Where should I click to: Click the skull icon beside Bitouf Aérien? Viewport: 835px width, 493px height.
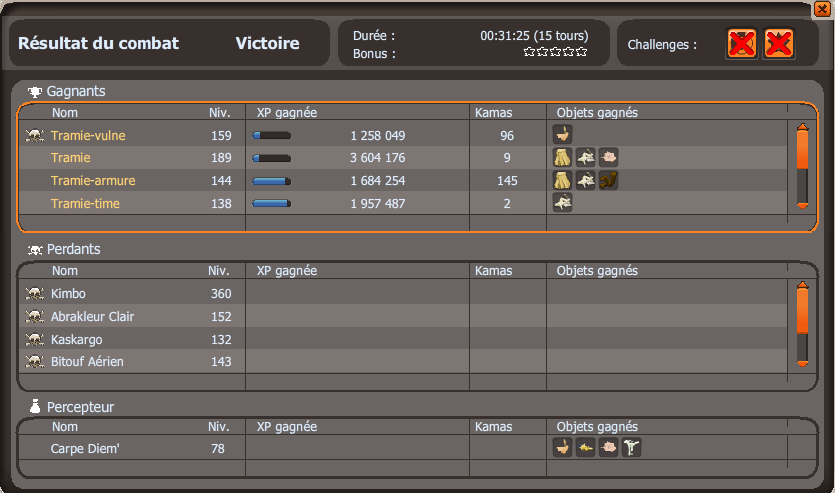[35, 362]
